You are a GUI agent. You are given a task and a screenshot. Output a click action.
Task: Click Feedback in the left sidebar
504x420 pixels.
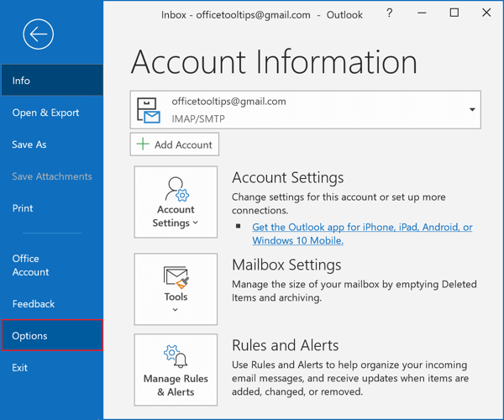point(34,304)
